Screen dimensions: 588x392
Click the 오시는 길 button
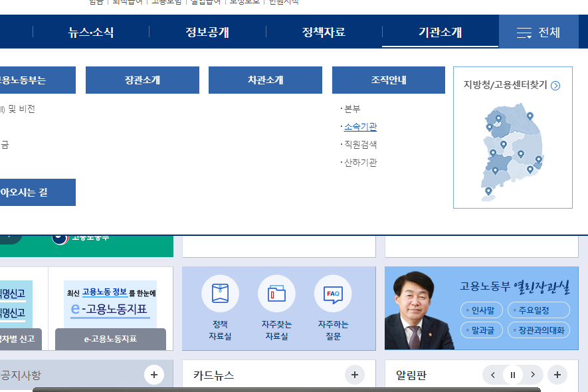tap(37, 193)
